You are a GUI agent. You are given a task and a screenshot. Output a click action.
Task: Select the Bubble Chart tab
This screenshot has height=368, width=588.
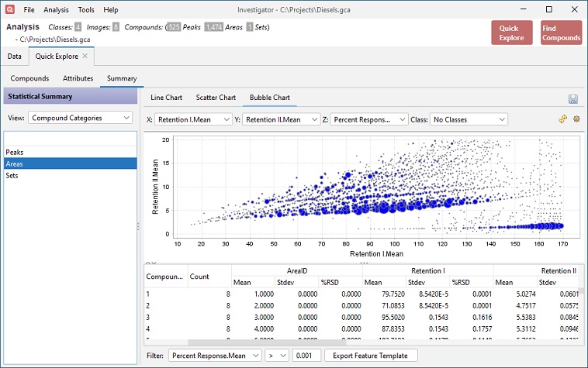click(x=270, y=98)
